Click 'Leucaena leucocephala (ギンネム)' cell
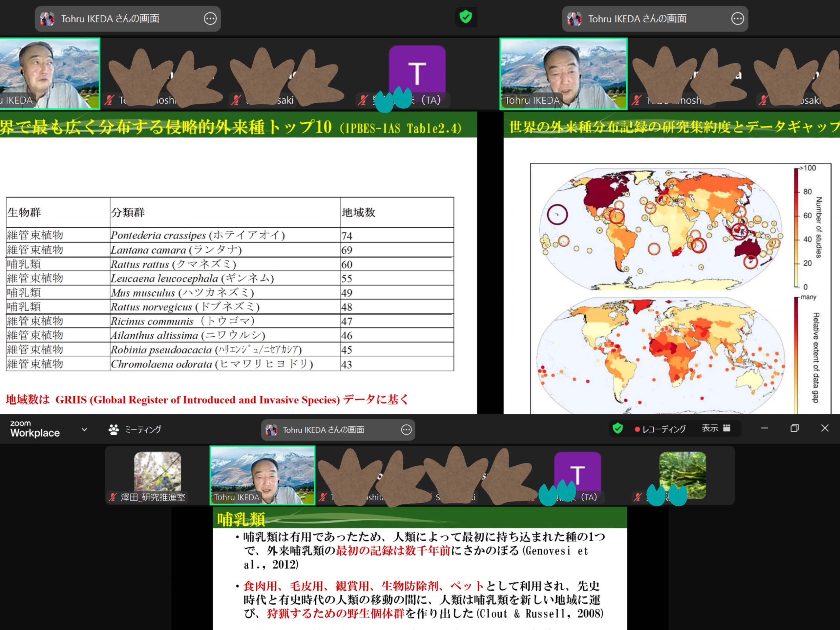Image resolution: width=840 pixels, height=630 pixels. pos(225,278)
